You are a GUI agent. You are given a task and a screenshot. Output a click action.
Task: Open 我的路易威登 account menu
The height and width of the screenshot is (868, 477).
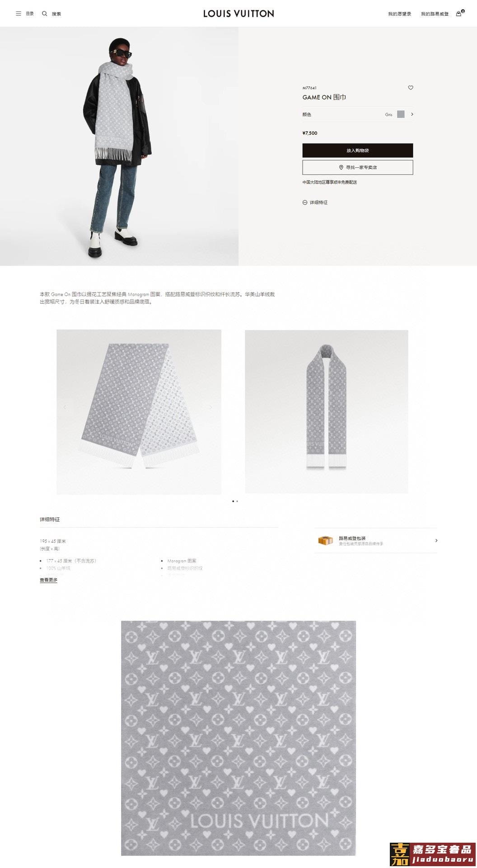pos(435,14)
